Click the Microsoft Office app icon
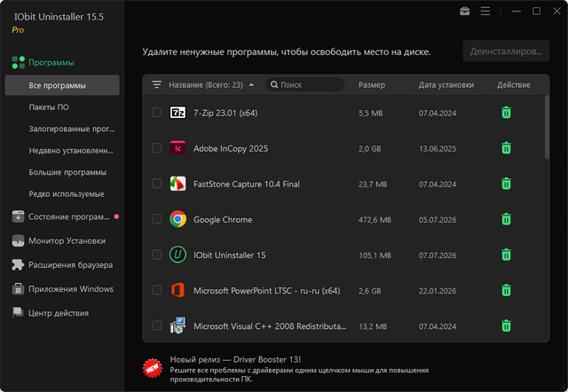The image size is (568, 392). pos(177,290)
